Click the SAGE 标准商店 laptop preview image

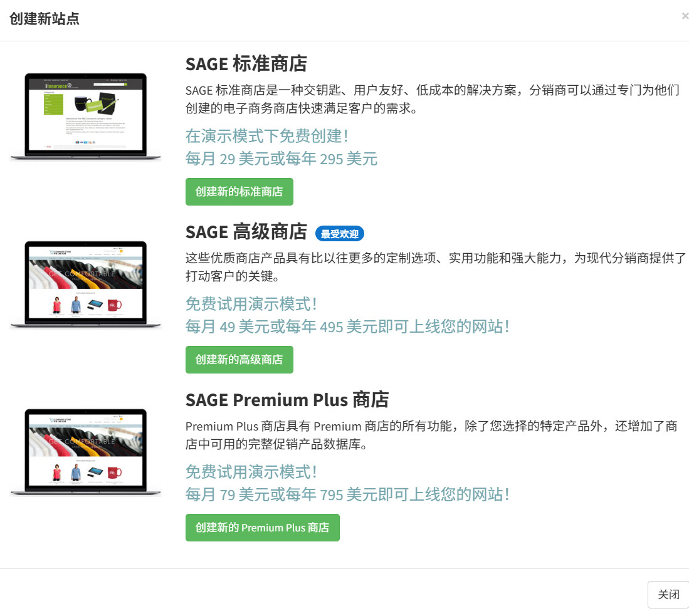pyautogui.click(x=85, y=117)
